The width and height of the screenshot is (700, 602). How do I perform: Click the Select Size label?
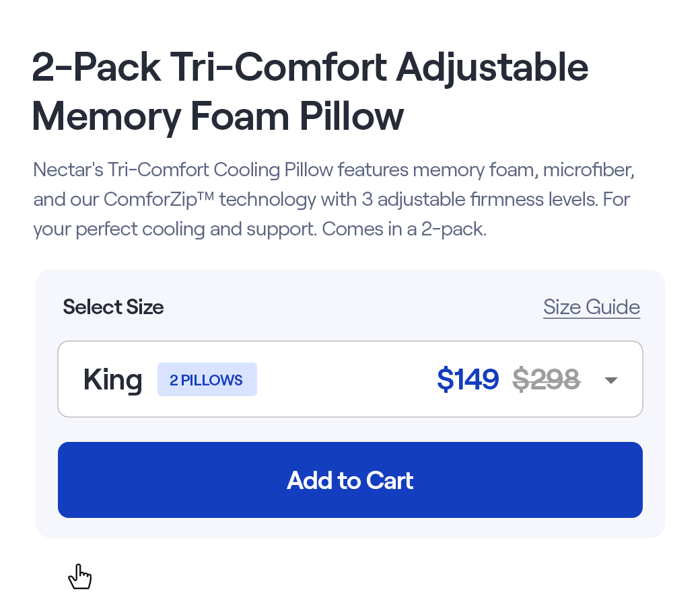(113, 307)
